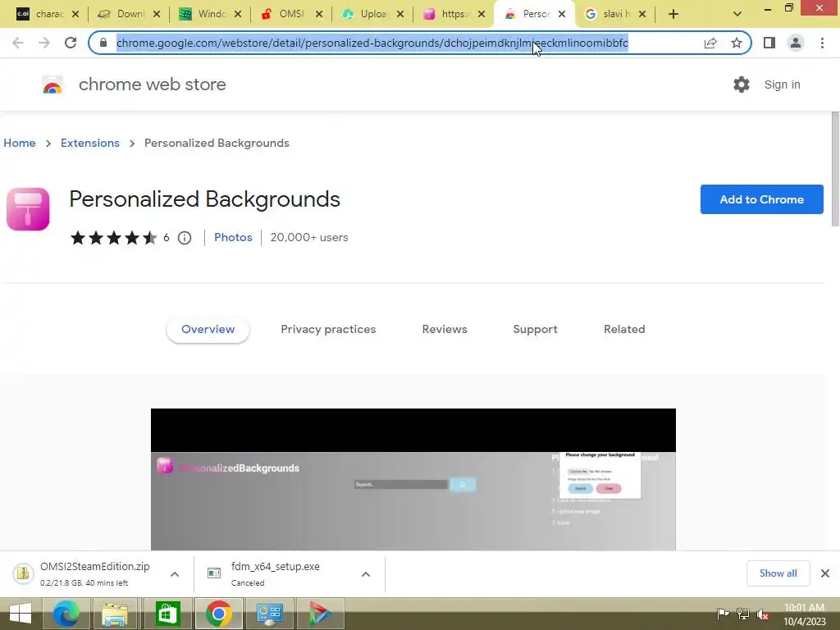Bookmark this page with the star icon

(737, 43)
